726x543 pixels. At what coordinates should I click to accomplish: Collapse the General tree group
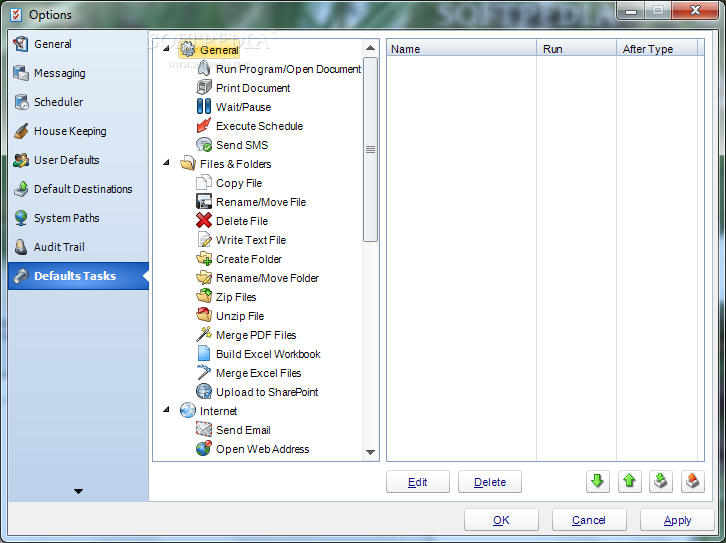[x=166, y=49]
